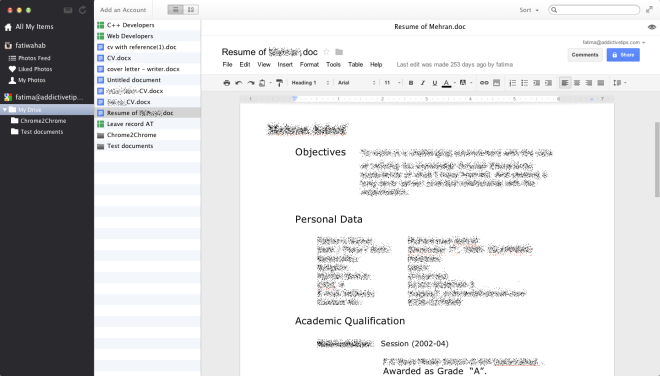Screen dimensions: 660x376
Task: Collapse the My Drive folder tree
Action: pyautogui.click(x=5, y=110)
